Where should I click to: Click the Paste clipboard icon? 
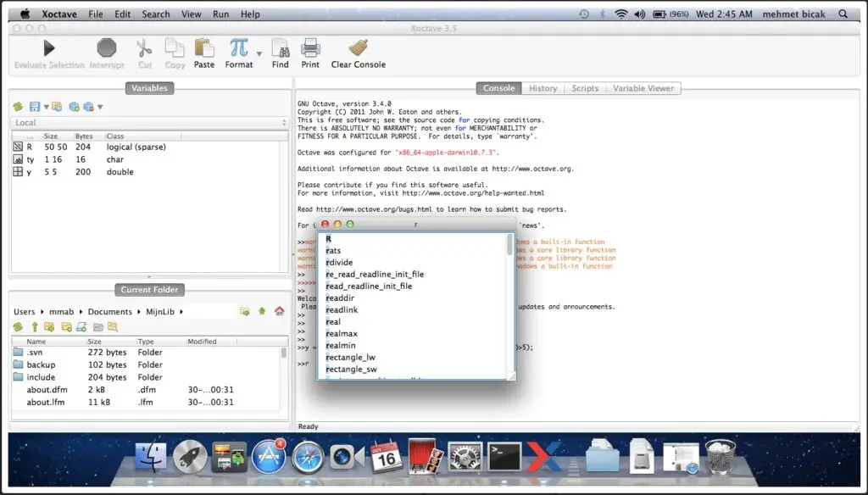click(204, 48)
